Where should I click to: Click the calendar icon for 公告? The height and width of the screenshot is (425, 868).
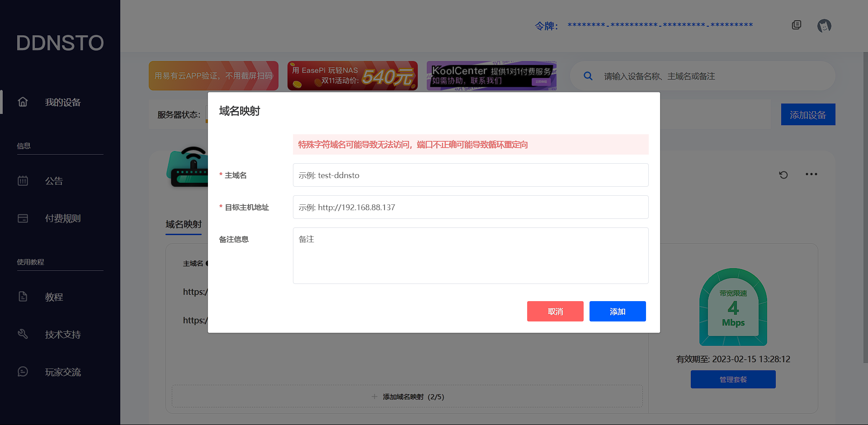[23, 181]
